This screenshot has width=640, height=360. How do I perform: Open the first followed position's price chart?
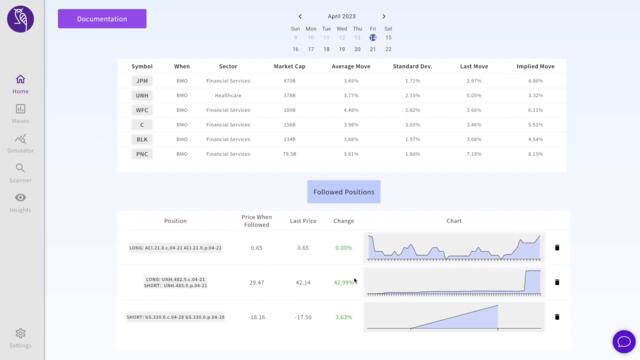[x=454, y=248]
